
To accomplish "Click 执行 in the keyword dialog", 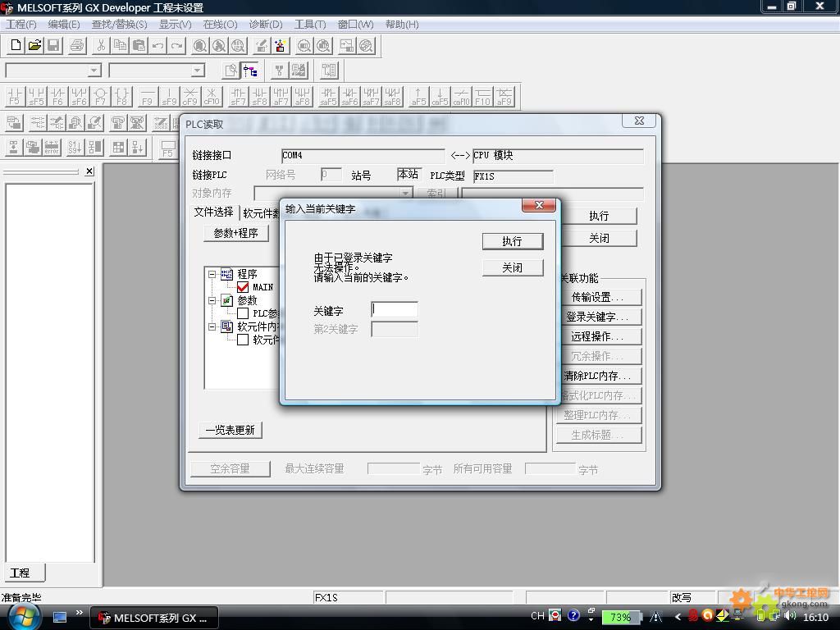I will [x=513, y=242].
